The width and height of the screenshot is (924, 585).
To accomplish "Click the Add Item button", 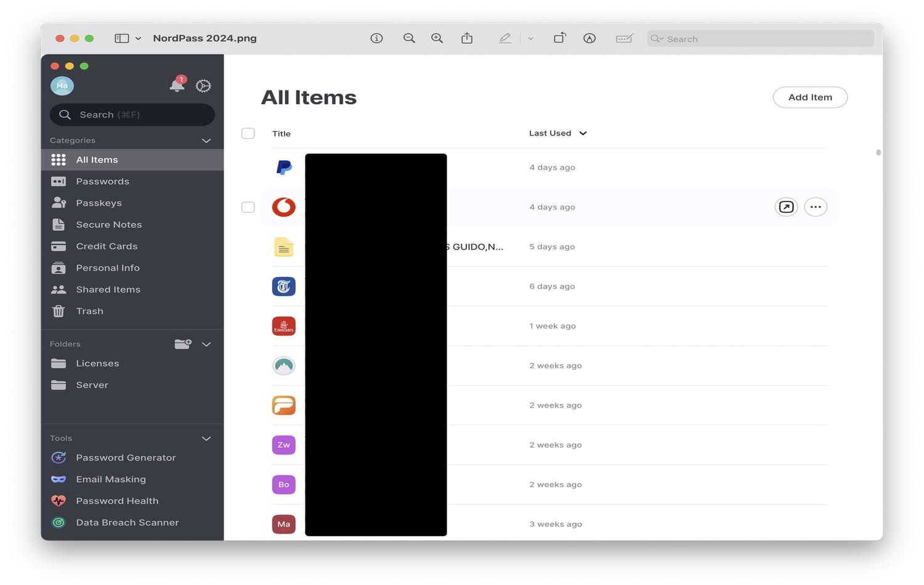I will pos(810,97).
